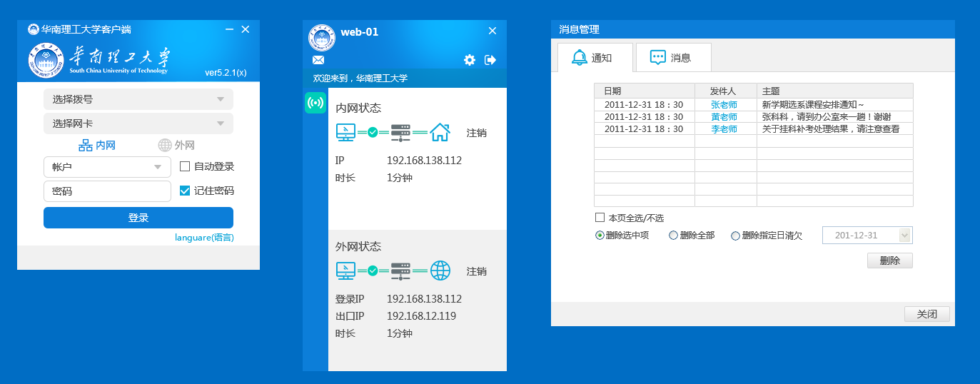Click the mail envelope icon in web-01 window
Image resolution: width=980 pixels, height=384 pixels.
(318, 60)
